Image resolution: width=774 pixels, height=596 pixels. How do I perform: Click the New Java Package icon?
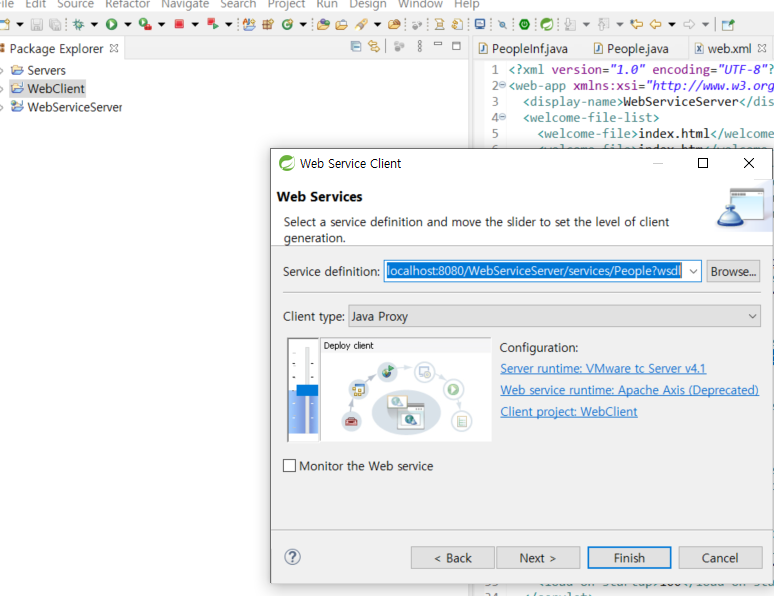pyautogui.click(x=268, y=24)
